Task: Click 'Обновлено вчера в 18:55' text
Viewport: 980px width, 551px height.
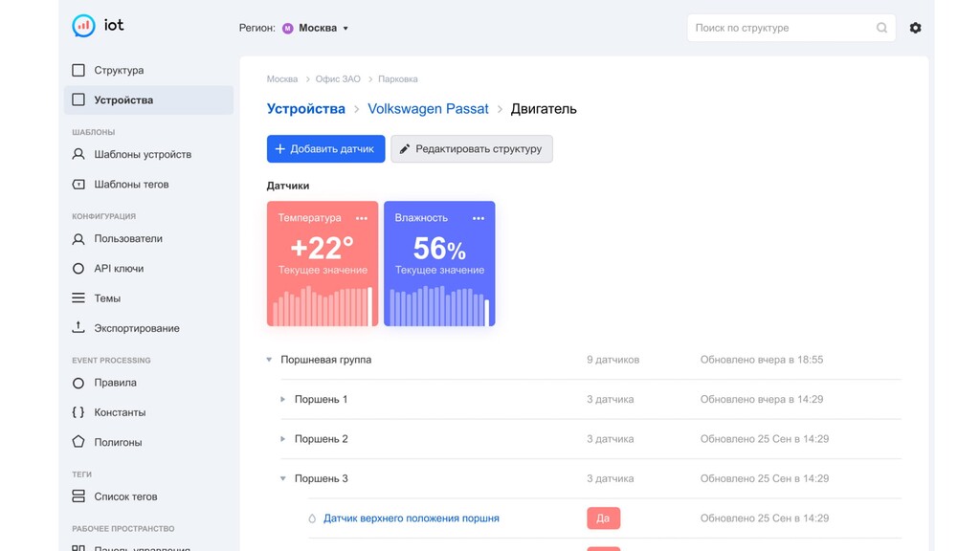Action: pos(761,360)
